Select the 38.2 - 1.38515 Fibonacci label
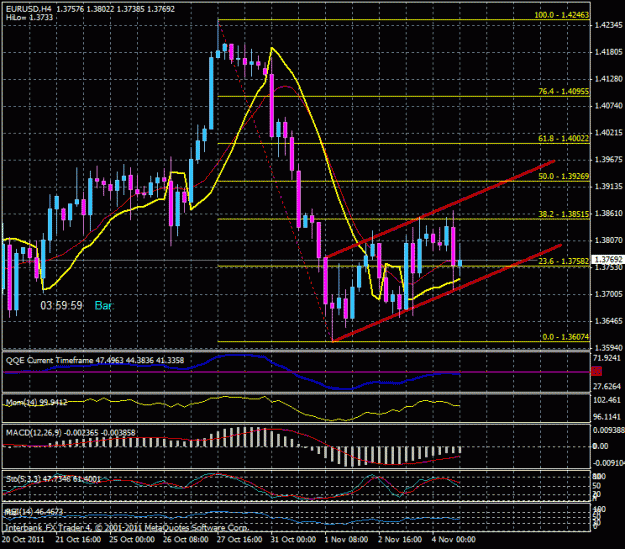Screen dimensions: 625x549 pyautogui.click(x=564, y=214)
